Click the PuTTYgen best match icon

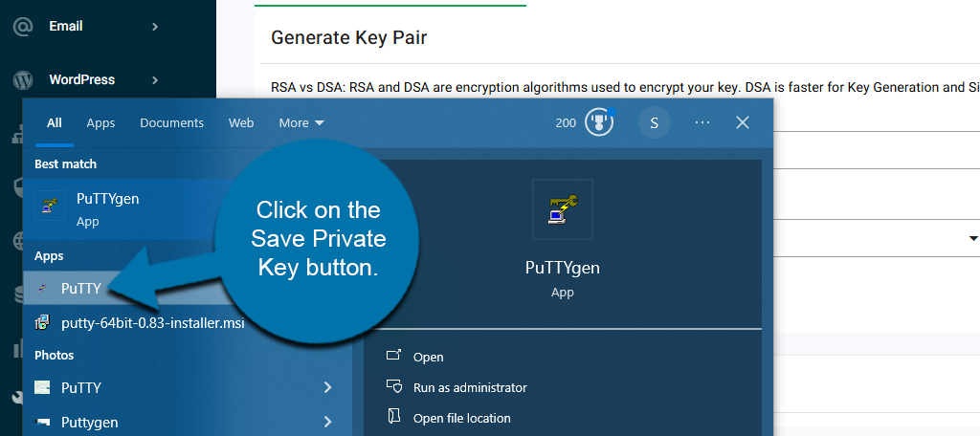[x=49, y=207]
